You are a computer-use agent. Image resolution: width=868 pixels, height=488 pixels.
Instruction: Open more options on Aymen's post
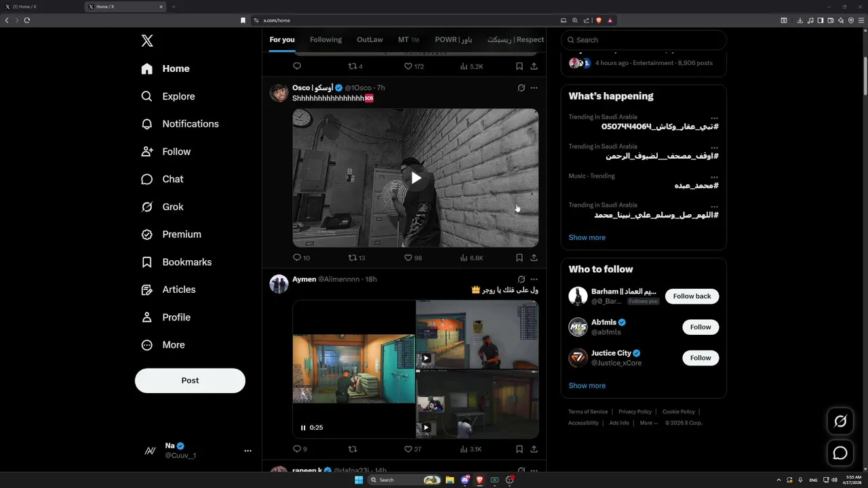click(x=534, y=279)
